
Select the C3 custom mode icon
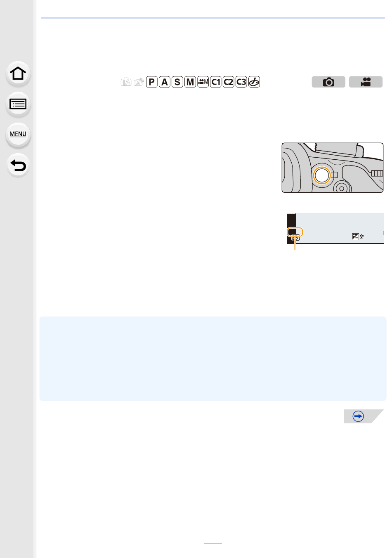(241, 82)
